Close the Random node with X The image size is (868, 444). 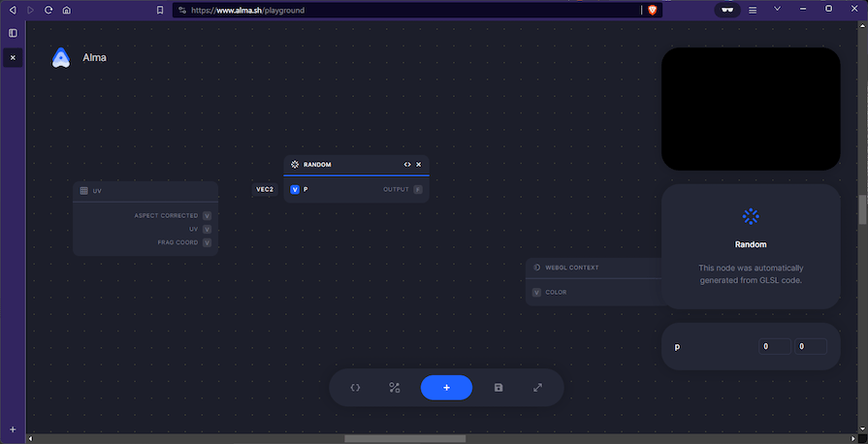coord(419,165)
